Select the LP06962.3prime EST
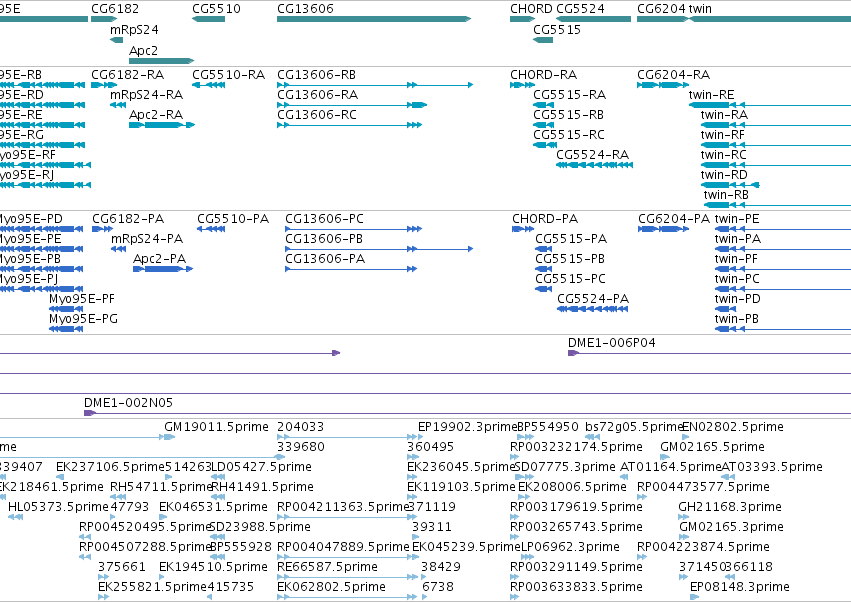Screen dimensions: 851x602 [x=527, y=557]
